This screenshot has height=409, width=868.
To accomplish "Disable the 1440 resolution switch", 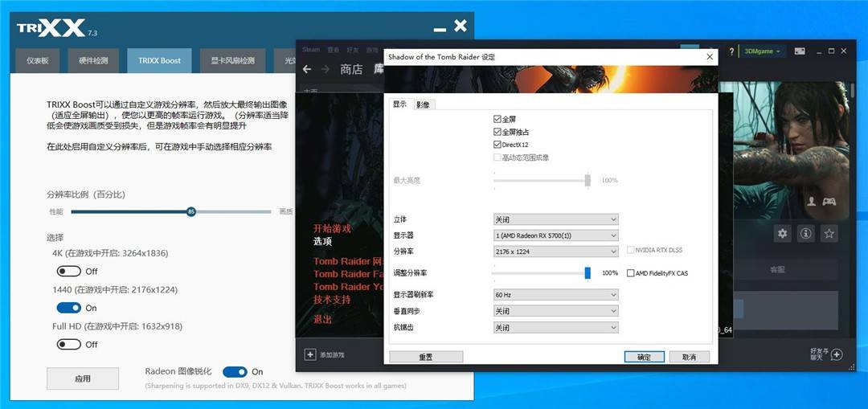I will (x=68, y=308).
